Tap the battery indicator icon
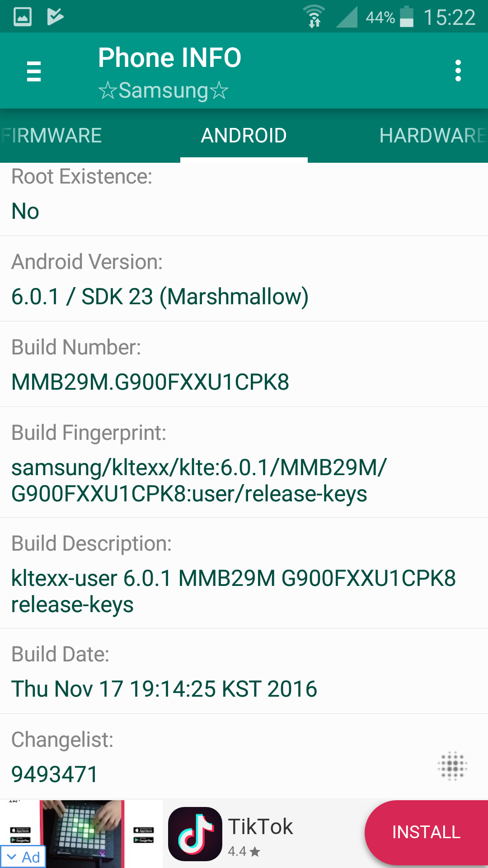 407,17
